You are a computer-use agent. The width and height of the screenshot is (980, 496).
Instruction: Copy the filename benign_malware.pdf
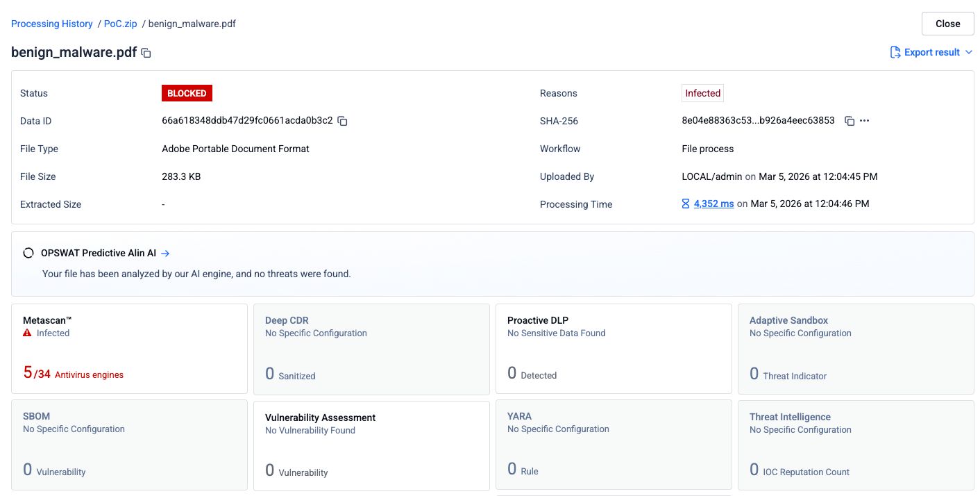click(x=146, y=53)
